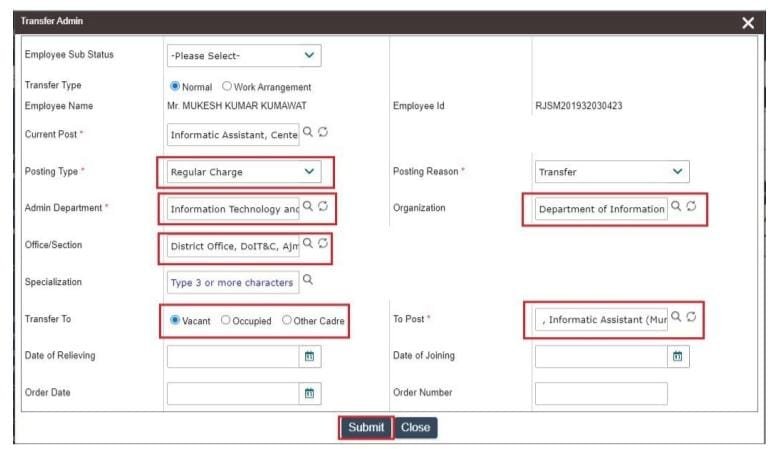The width and height of the screenshot is (781, 449).
Task: Open the Employee Sub Status dropdown
Action: 244,55
